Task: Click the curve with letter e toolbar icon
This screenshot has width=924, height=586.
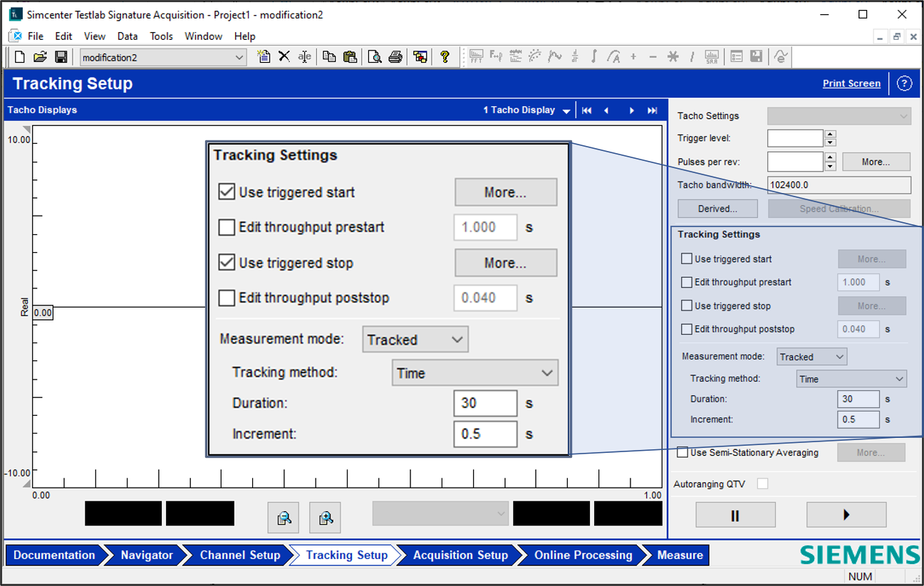Action: tap(782, 57)
